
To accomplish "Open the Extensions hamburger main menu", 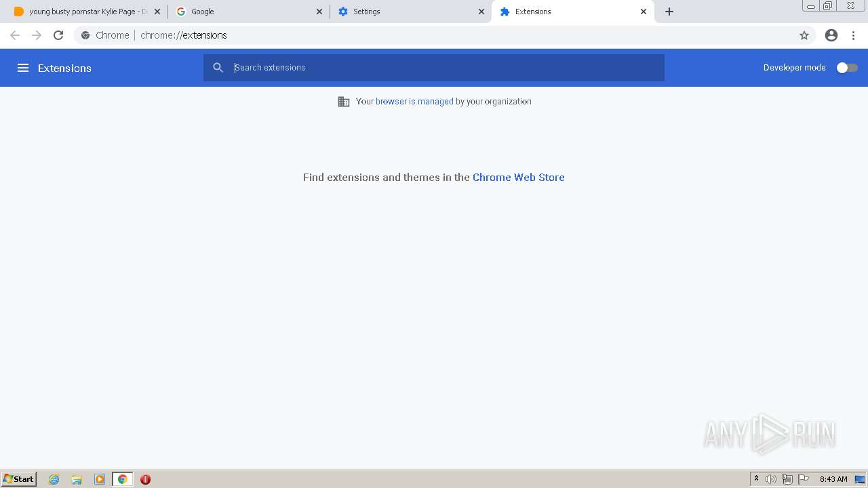I will point(23,68).
